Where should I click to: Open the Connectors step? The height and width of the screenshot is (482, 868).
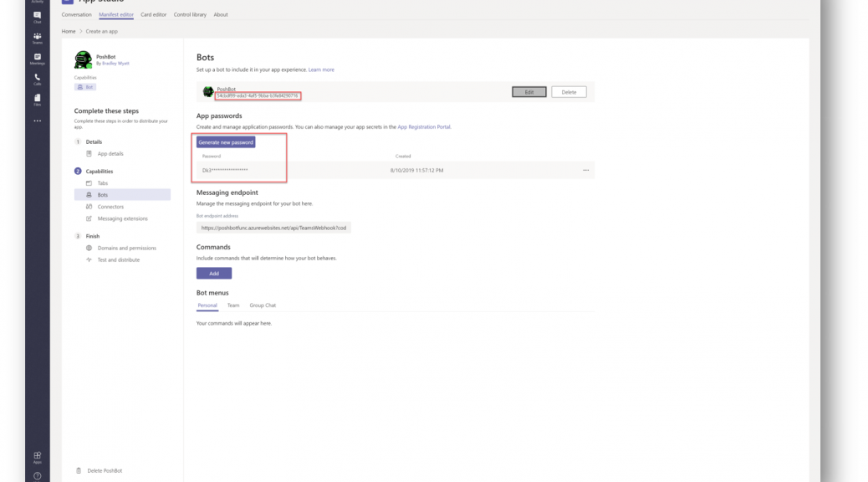[x=110, y=207]
